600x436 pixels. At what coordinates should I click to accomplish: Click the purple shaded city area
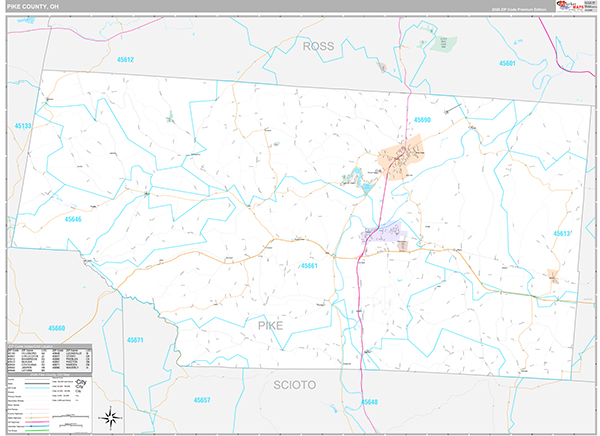pos(383,232)
